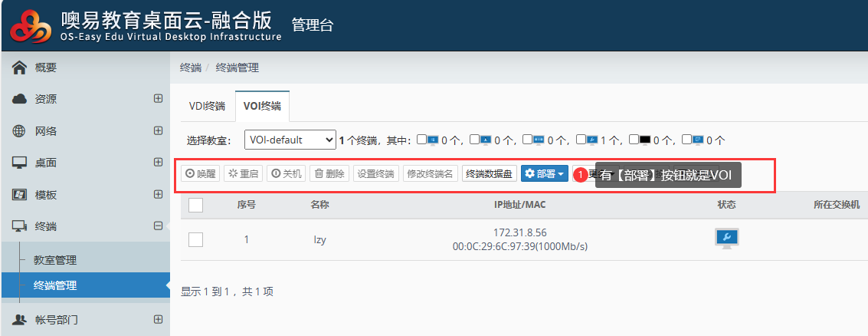Tick the checkbox for terminal lzy
The height and width of the screenshot is (336, 868).
point(195,239)
